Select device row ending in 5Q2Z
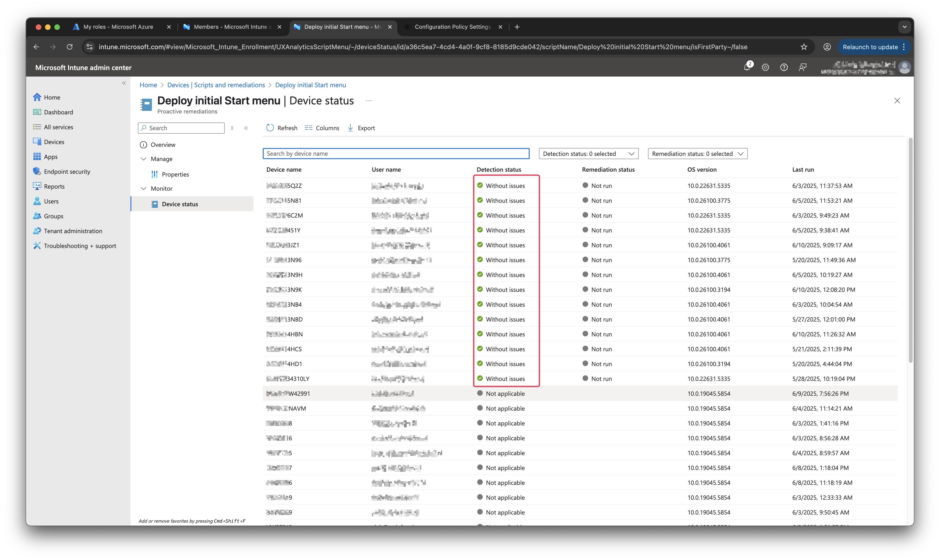This screenshot has width=940, height=560. tap(580, 186)
